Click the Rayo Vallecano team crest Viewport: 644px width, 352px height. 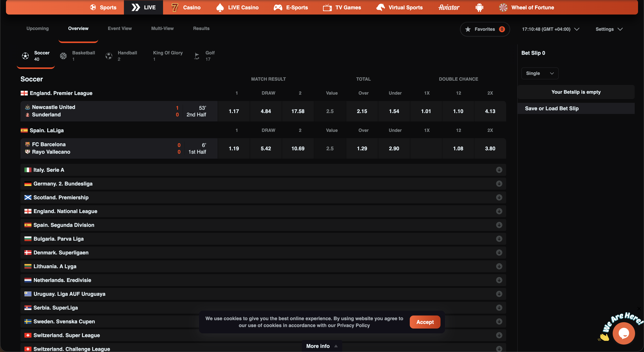28,152
